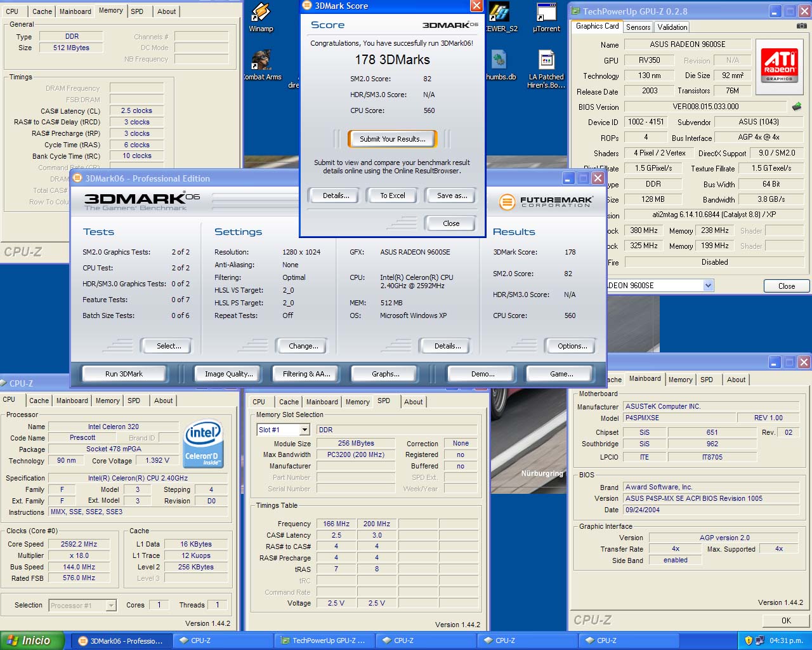
Task: Click the GPU-Z screenshot camera icon
Action: coord(802,26)
